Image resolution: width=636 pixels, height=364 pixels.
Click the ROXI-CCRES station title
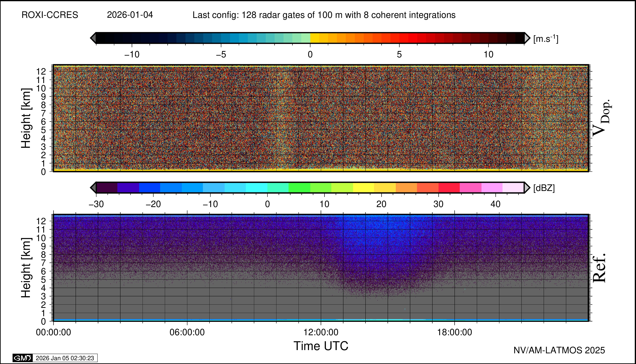[50, 15]
